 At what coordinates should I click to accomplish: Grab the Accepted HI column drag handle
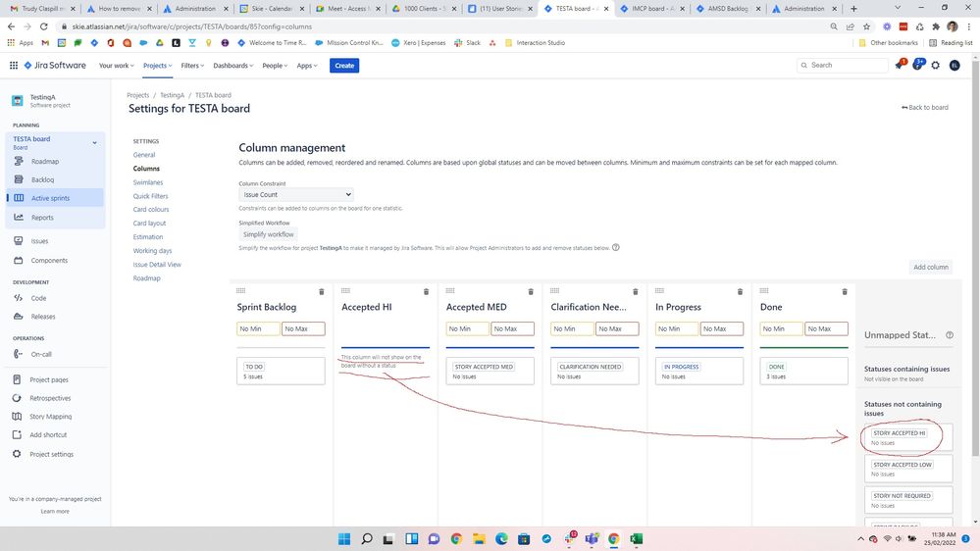point(345,290)
